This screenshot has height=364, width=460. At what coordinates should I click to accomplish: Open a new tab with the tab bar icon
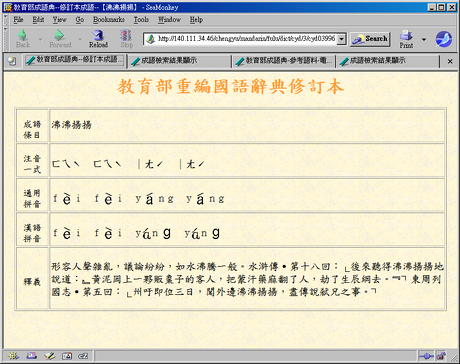pos(12,61)
